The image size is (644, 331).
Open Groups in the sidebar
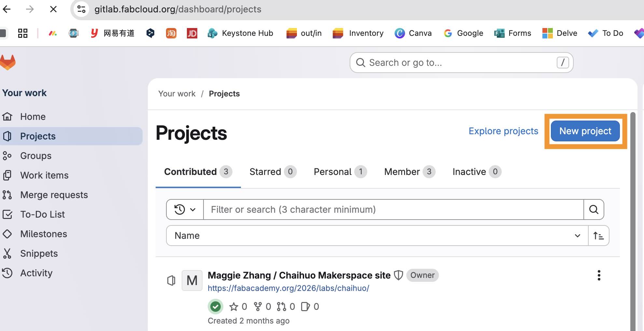pos(71,156)
